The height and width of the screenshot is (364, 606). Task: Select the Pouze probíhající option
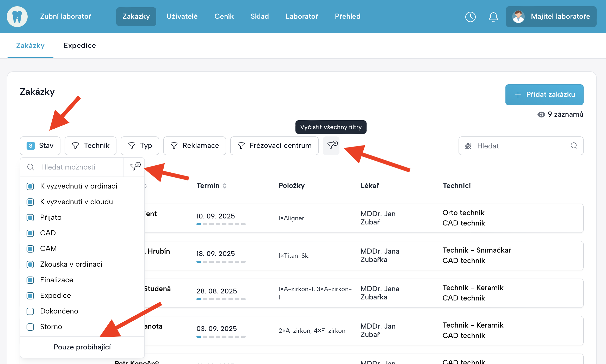tap(82, 347)
